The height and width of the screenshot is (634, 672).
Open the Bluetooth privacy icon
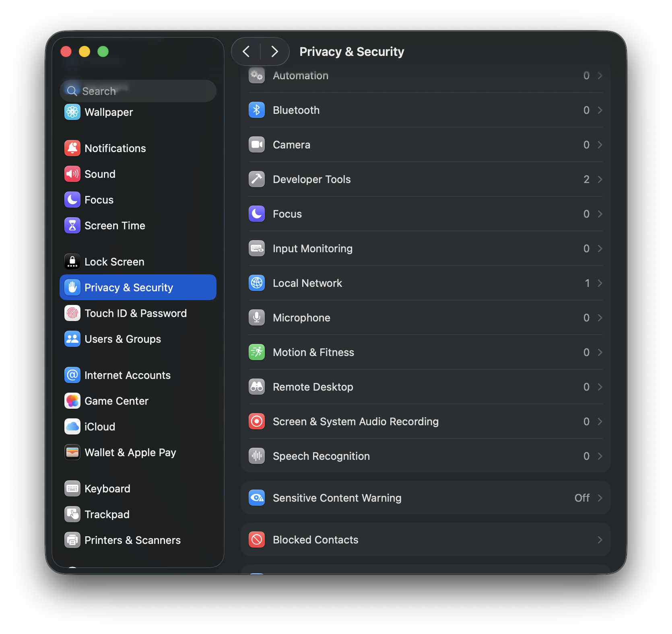tap(257, 110)
